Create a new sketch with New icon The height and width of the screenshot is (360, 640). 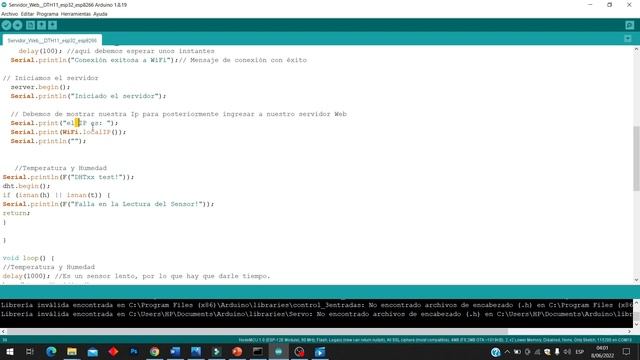pyautogui.click(x=30, y=25)
